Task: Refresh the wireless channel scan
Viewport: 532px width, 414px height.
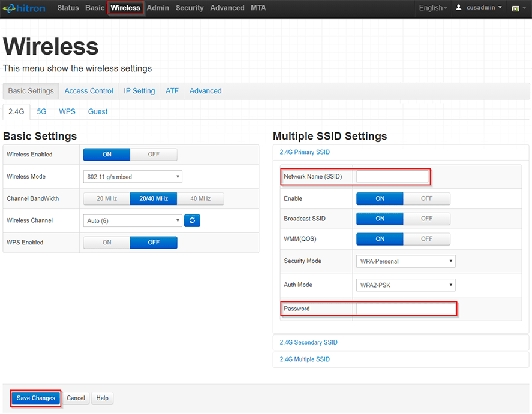Action: pos(192,220)
